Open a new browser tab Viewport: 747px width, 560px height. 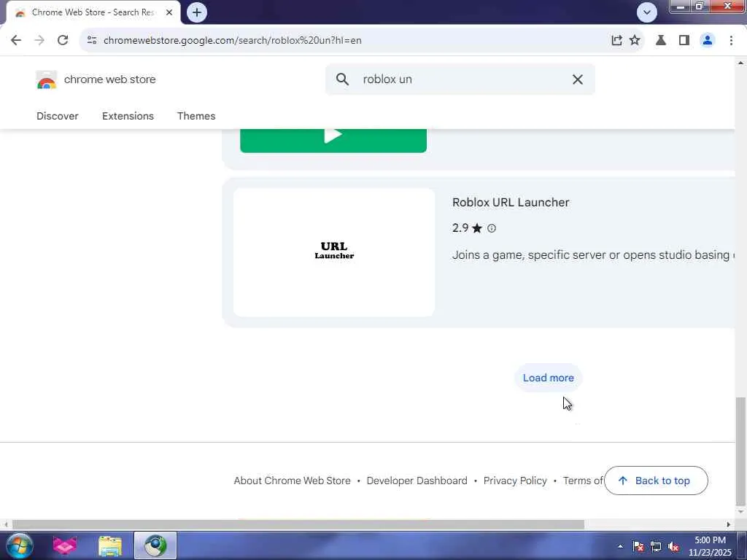click(x=197, y=12)
